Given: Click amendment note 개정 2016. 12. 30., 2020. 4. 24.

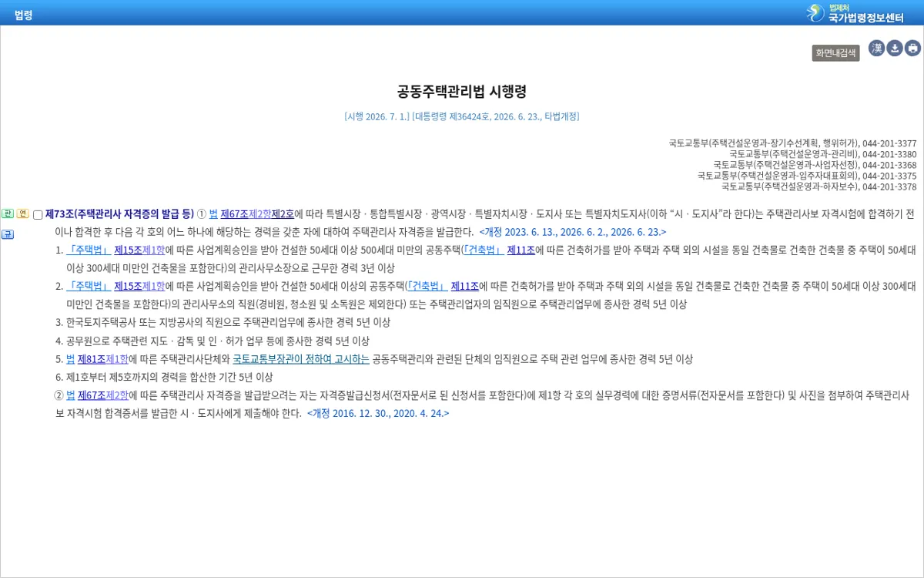Looking at the screenshot, I should [378, 413].
